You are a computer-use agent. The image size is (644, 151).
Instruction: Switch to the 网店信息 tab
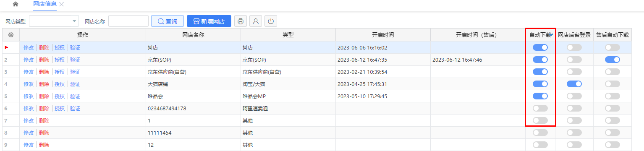(x=45, y=4)
